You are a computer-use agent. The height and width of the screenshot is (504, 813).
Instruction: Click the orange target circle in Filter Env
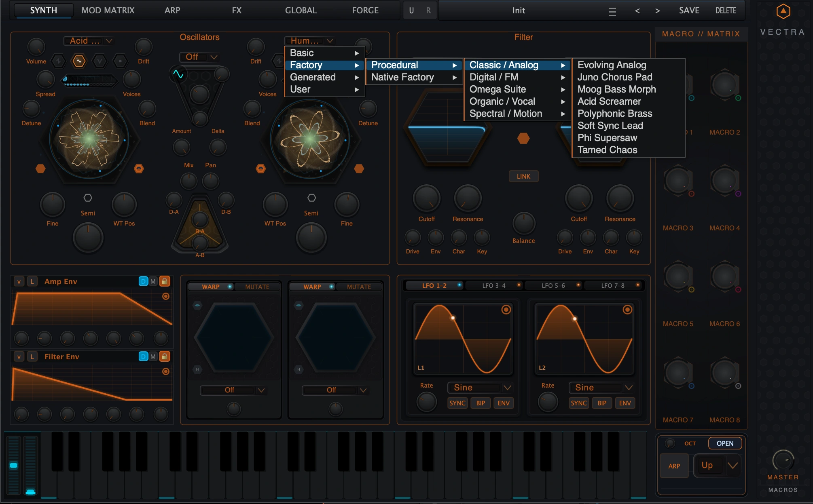[166, 371]
